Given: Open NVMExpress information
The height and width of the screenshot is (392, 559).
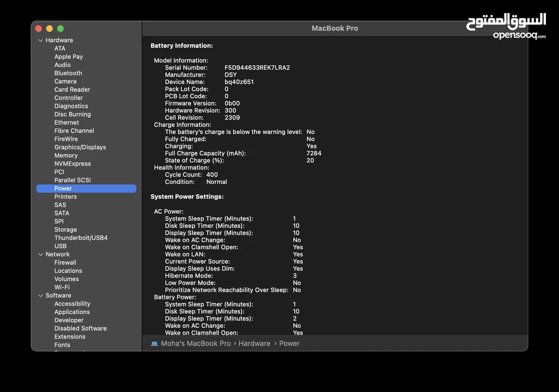Looking at the screenshot, I should [72, 163].
